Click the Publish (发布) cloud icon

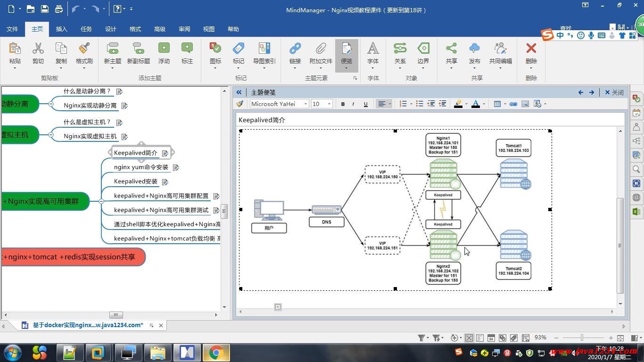pos(475,48)
